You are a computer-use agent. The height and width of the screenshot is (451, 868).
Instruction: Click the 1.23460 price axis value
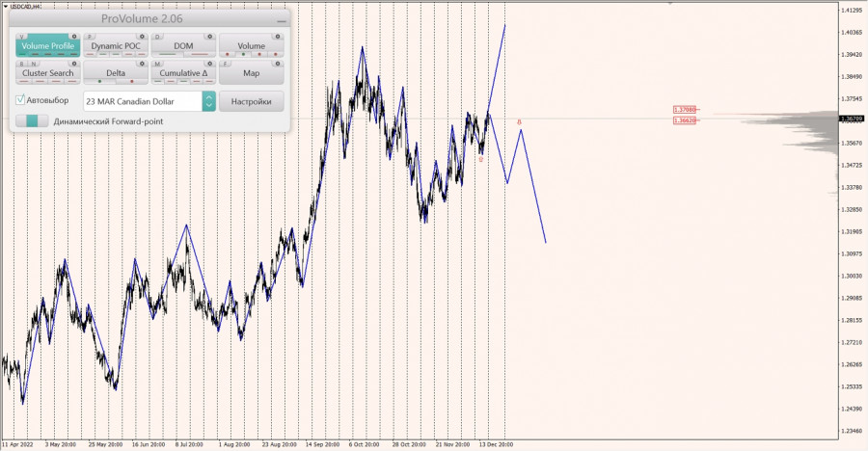point(852,431)
